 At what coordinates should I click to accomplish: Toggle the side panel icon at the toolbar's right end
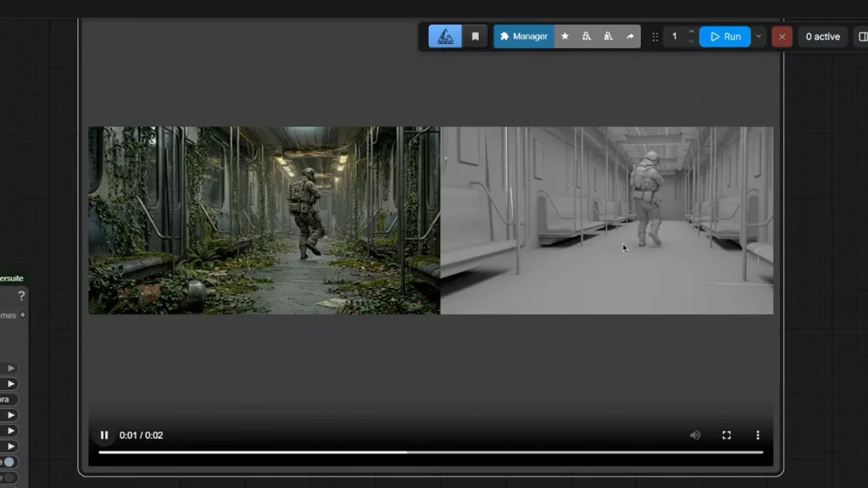coord(862,36)
